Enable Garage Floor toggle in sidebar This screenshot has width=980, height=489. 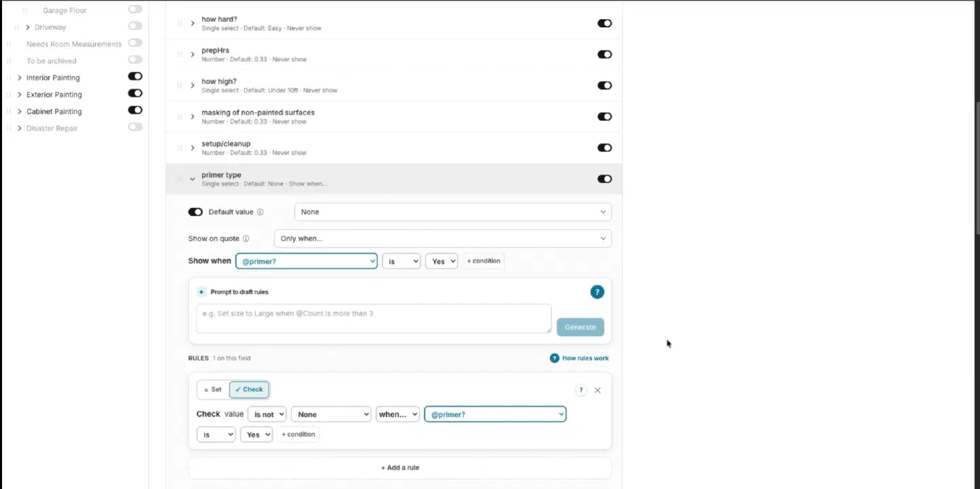135,10
